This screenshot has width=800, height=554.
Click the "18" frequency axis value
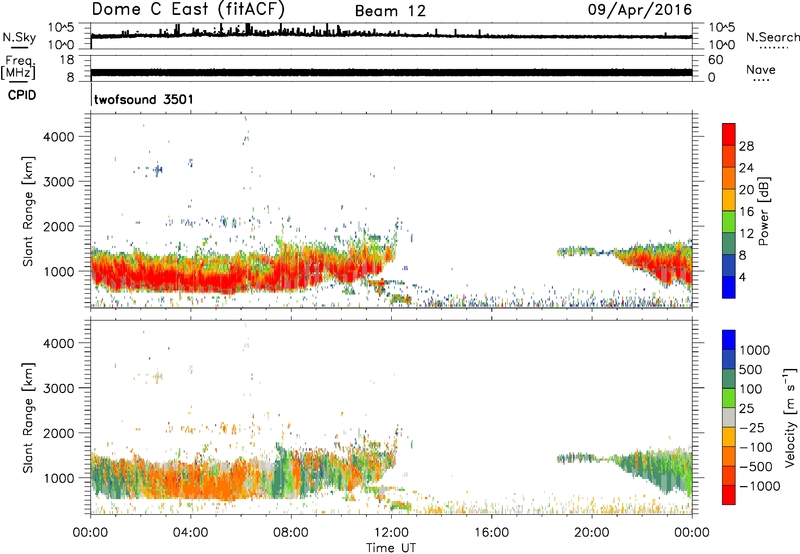(x=66, y=60)
